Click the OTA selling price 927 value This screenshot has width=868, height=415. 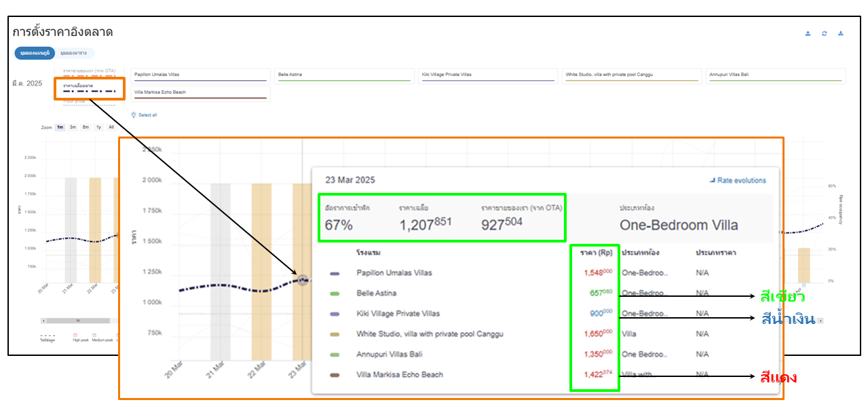coord(502,224)
